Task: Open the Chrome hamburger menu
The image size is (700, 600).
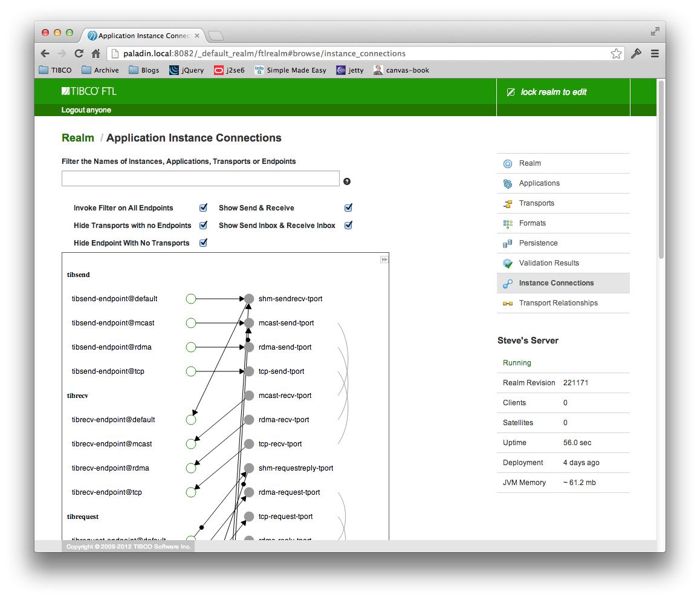Action: [x=655, y=54]
